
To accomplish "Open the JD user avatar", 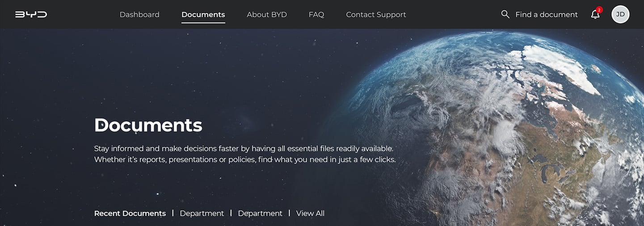I will (x=620, y=14).
